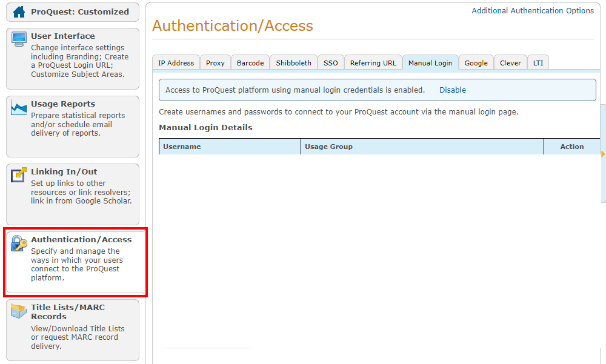
Task: Select the Barcode tab
Action: tap(250, 62)
